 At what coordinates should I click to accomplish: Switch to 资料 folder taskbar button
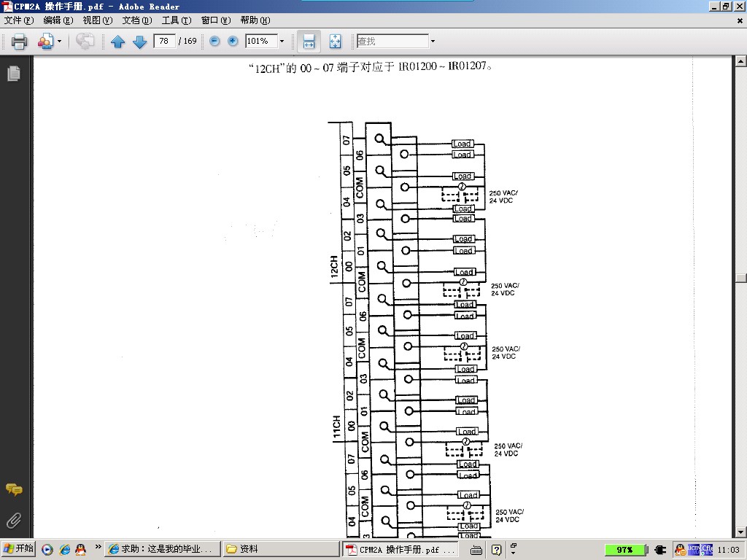[280, 549]
